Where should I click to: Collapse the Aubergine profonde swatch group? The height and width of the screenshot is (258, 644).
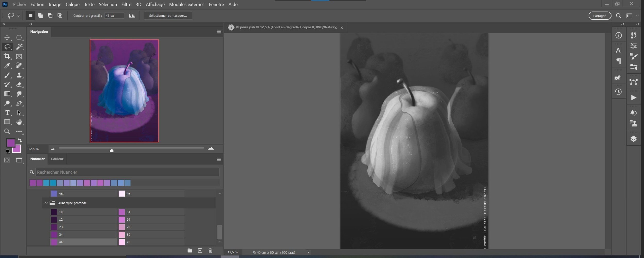pyautogui.click(x=46, y=203)
